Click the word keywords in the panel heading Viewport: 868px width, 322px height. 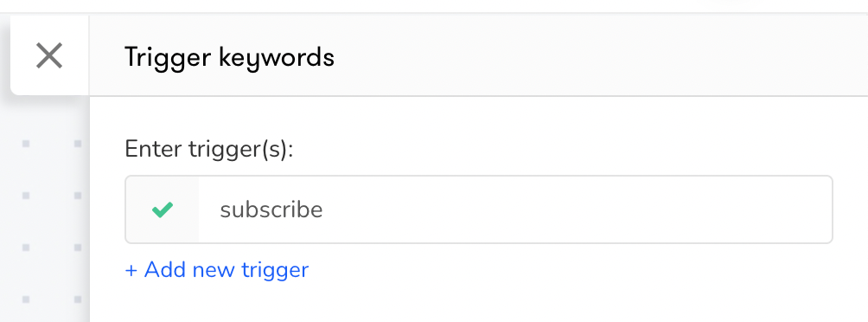278,56
